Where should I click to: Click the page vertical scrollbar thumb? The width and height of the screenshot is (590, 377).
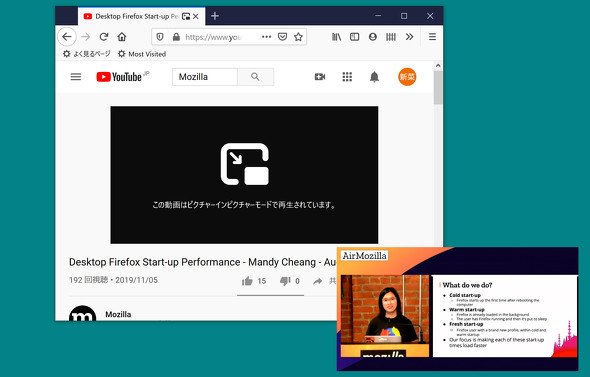(438, 87)
